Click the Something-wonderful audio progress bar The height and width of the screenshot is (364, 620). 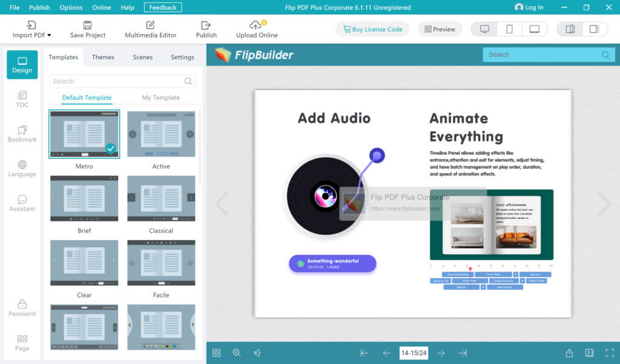332,264
